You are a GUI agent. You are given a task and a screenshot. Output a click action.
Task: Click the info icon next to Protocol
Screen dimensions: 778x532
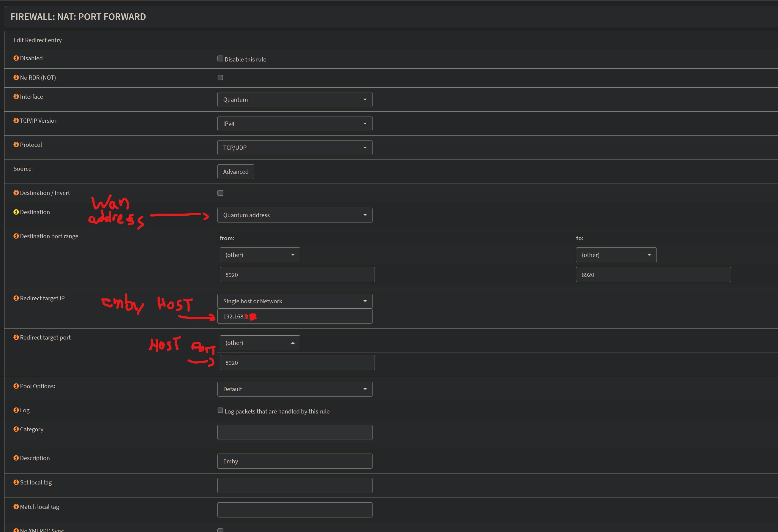(x=16, y=145)
